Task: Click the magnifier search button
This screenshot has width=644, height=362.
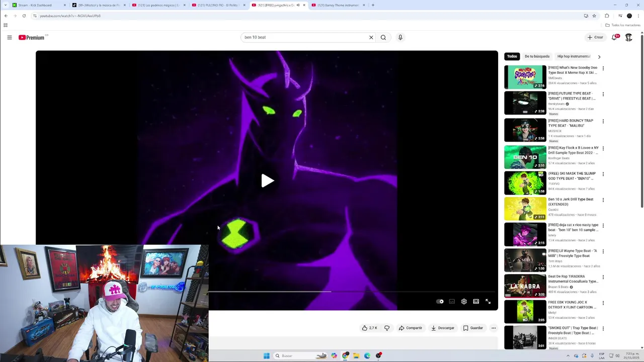Action: [383, 37]
